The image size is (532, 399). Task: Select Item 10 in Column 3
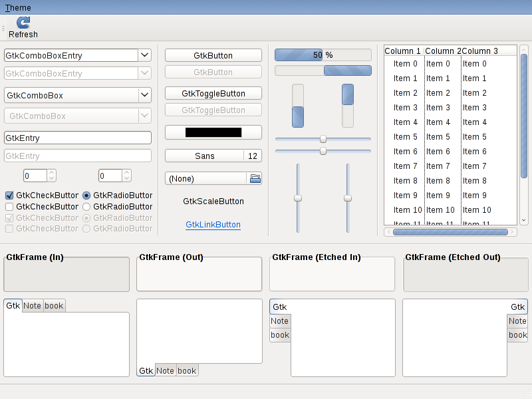477,210
